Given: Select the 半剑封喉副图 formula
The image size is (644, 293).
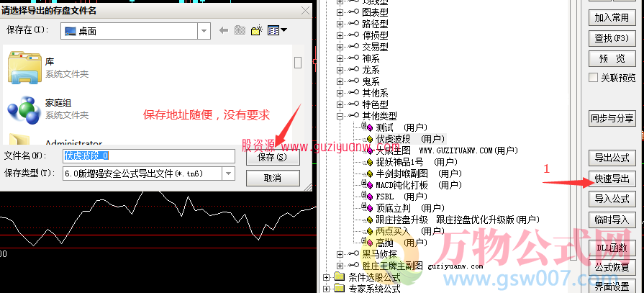Looking at the screenshot, I should [419, 173].
